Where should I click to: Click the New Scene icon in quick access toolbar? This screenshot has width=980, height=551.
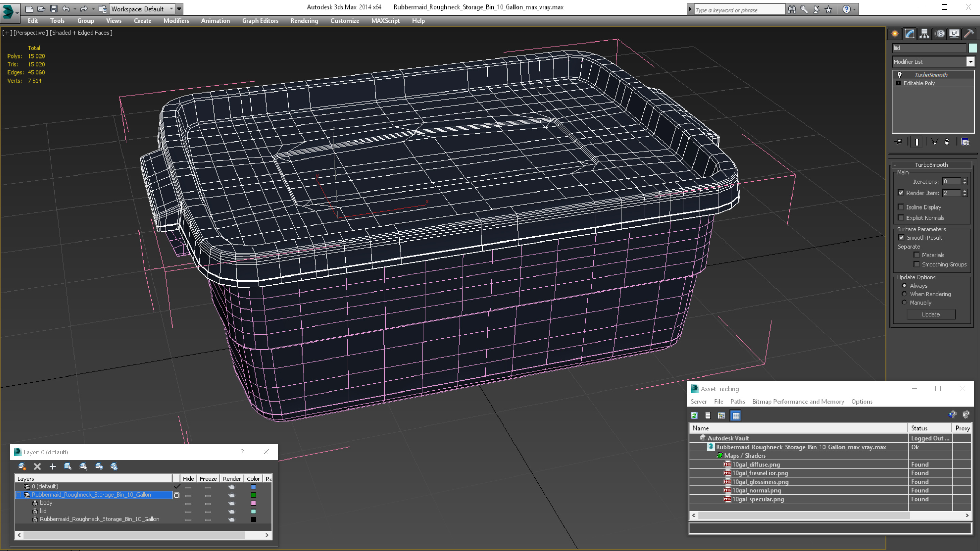coord(29,9)
